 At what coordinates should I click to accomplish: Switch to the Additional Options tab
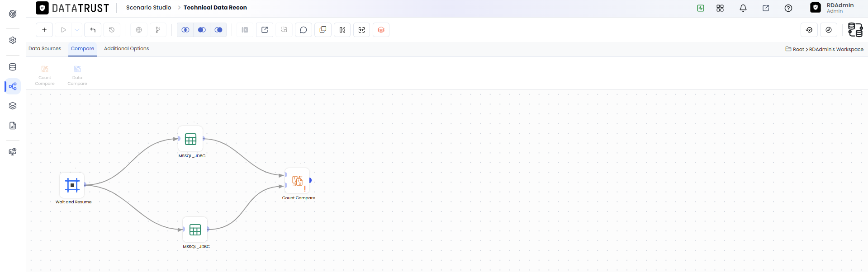pyautogui.click(x=126, y=49)
